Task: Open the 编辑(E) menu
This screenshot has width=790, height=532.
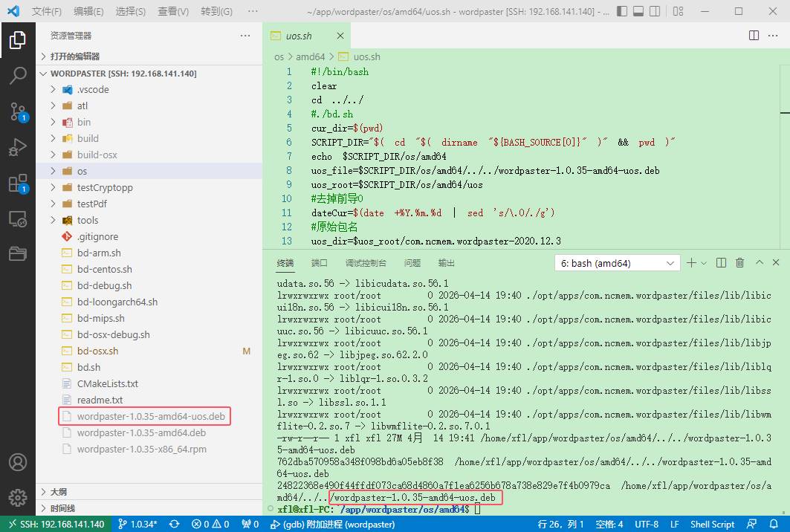Action: (88, 12)
